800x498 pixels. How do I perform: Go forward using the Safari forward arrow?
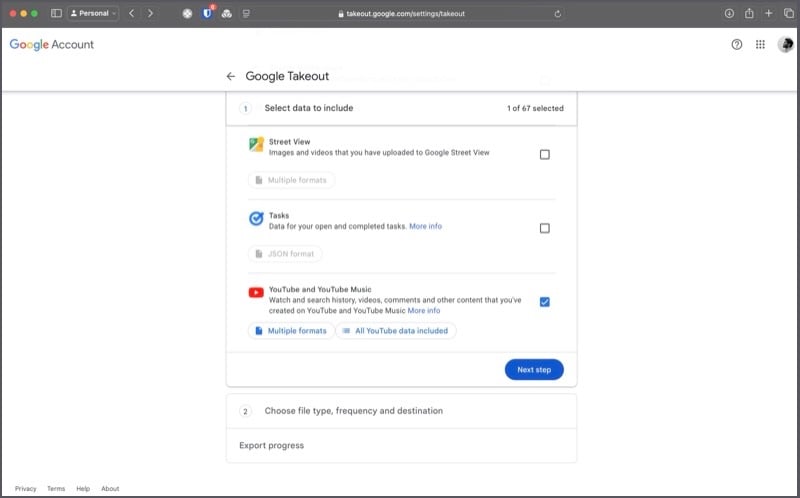(150, 13)
